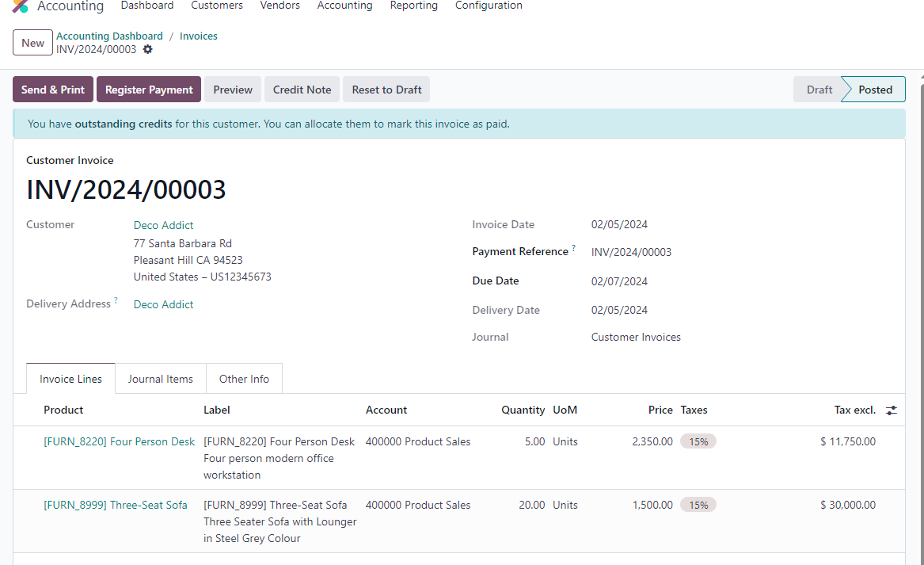924x565 pixels.
Task: Open the Customers menu
Action: pyautogui.click(x=217, y=6)
